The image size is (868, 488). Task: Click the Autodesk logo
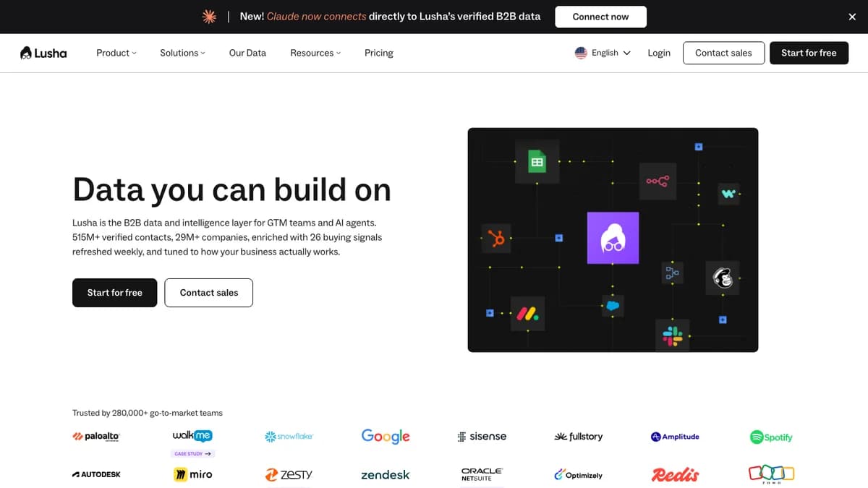(x=96, y=475)
